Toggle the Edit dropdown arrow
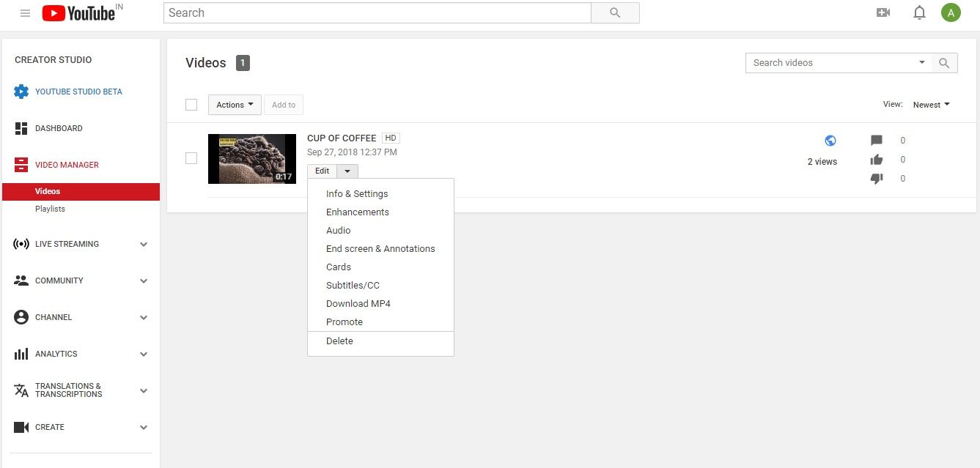 [x=347, y=171]
